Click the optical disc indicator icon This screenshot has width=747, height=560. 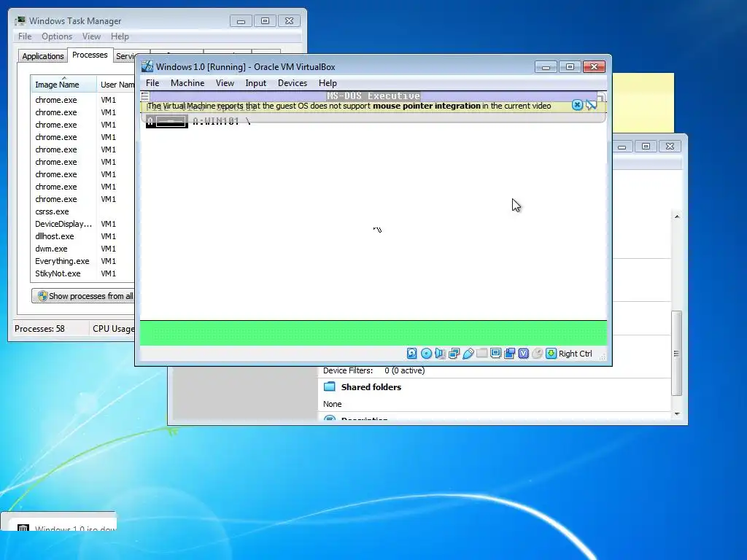click(426, 354)
